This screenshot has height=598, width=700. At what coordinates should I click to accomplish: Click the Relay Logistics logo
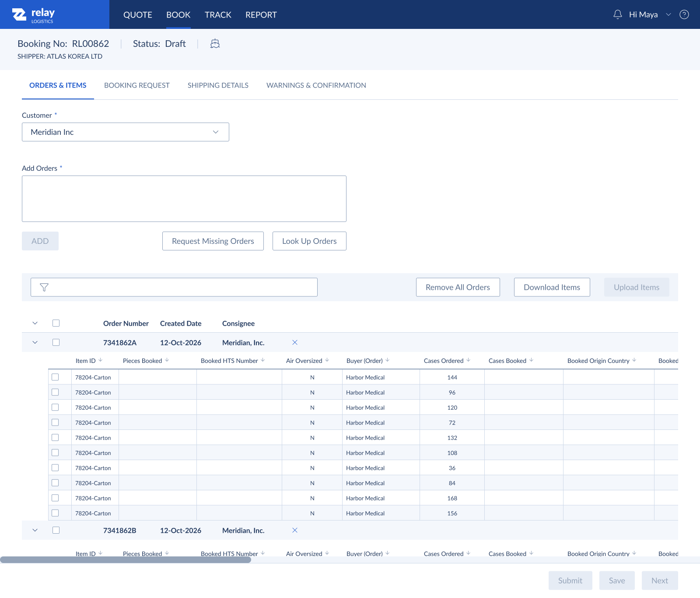[33, 15]
